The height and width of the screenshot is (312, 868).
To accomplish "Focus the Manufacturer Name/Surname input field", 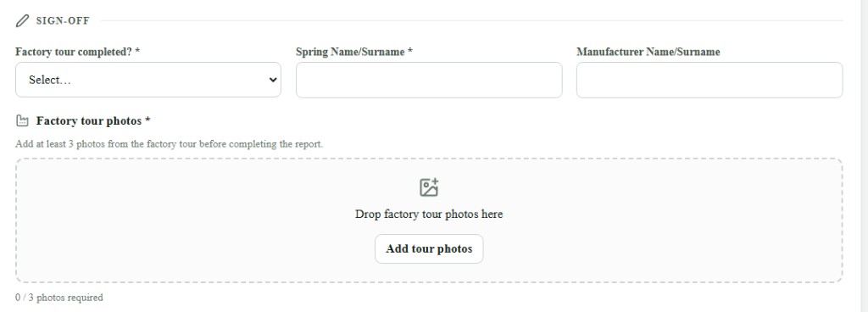I will point(709,80).
